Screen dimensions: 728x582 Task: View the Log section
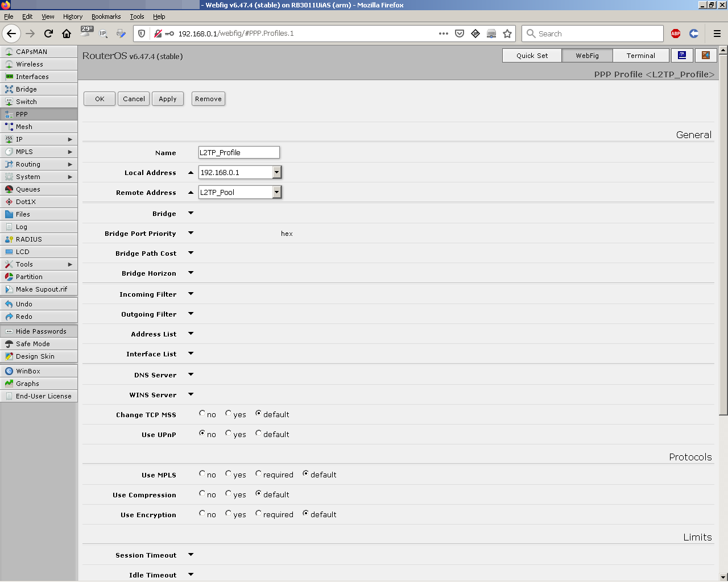coord(39,227)
